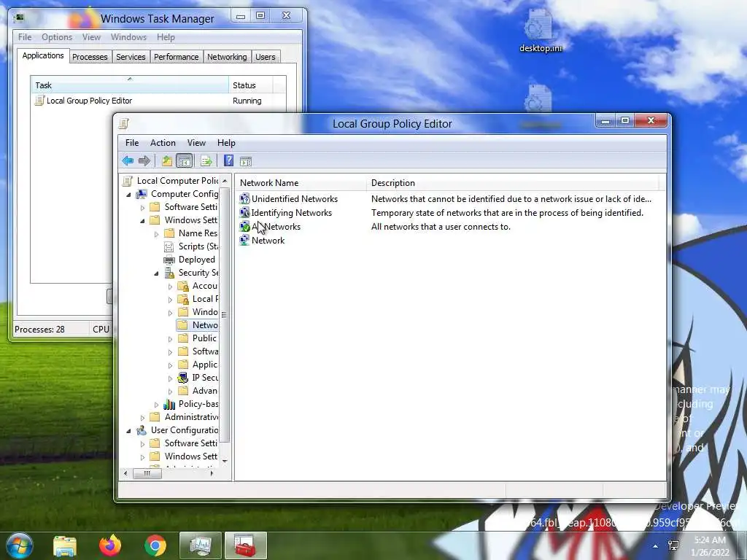
Task: Click the Up one level folder icon
Action: point(166,161)
